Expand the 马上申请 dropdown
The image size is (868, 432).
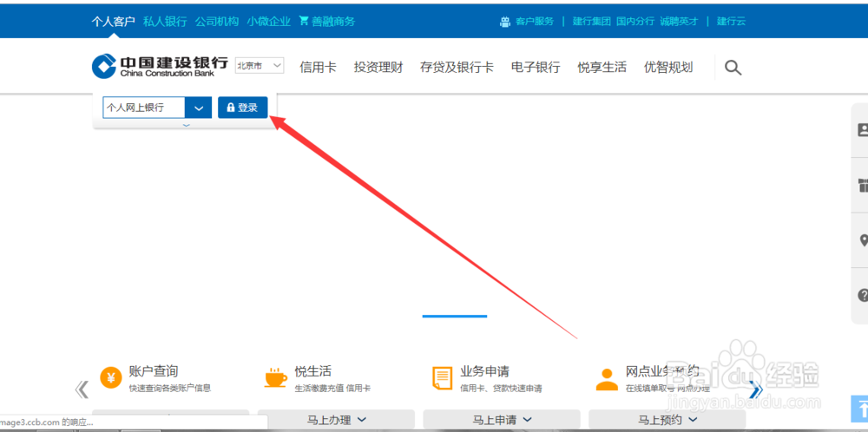(502, 420)
